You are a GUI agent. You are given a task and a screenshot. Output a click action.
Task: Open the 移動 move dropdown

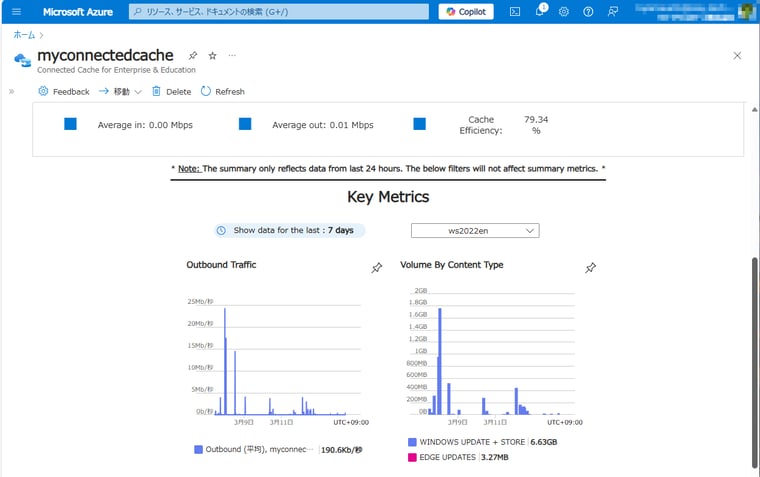(x=121, y=91)
